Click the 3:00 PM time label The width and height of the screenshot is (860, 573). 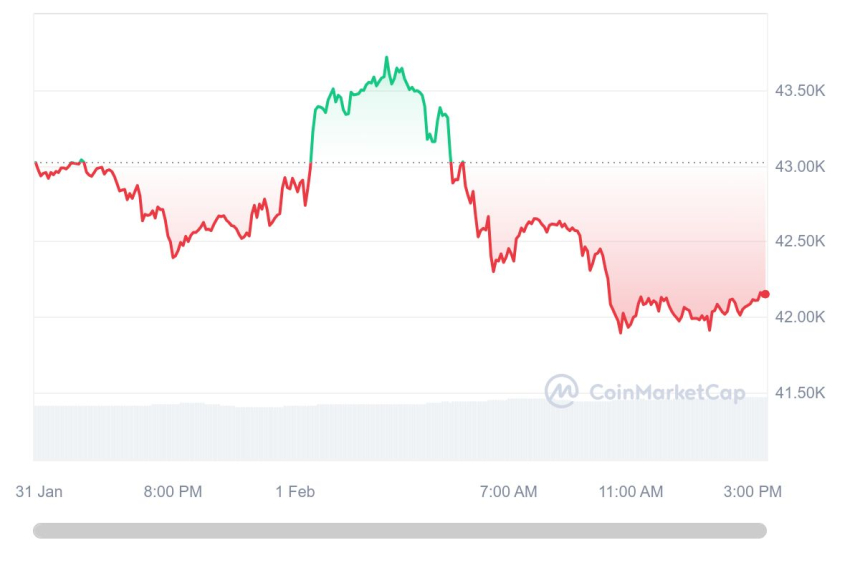pyautogui.click(x=750, y=491)
